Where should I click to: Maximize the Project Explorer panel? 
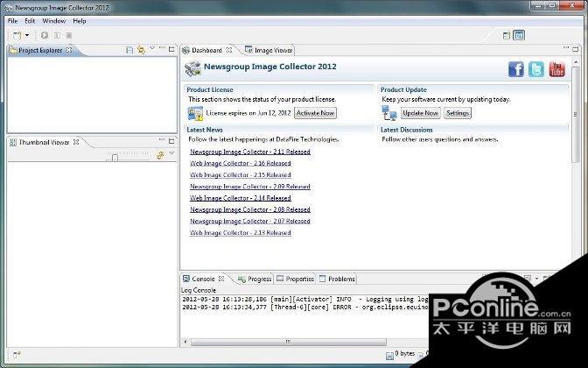(171, 49)
